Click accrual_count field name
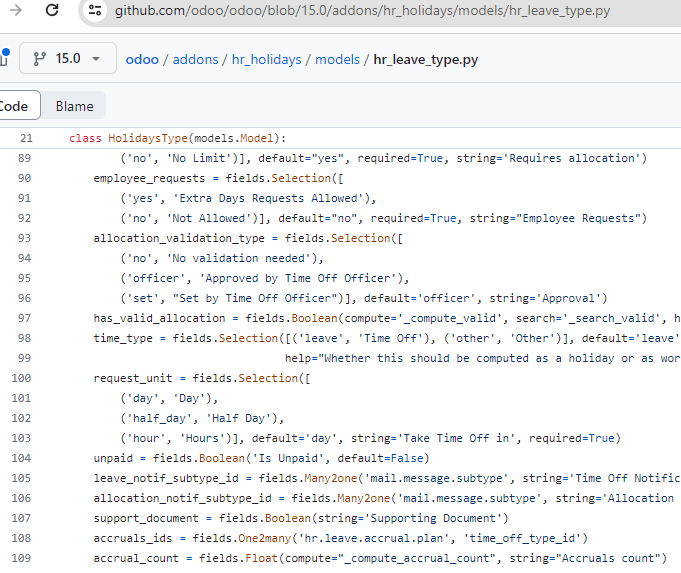The width and height of the screenshot is (681, 573). point(136,558)
